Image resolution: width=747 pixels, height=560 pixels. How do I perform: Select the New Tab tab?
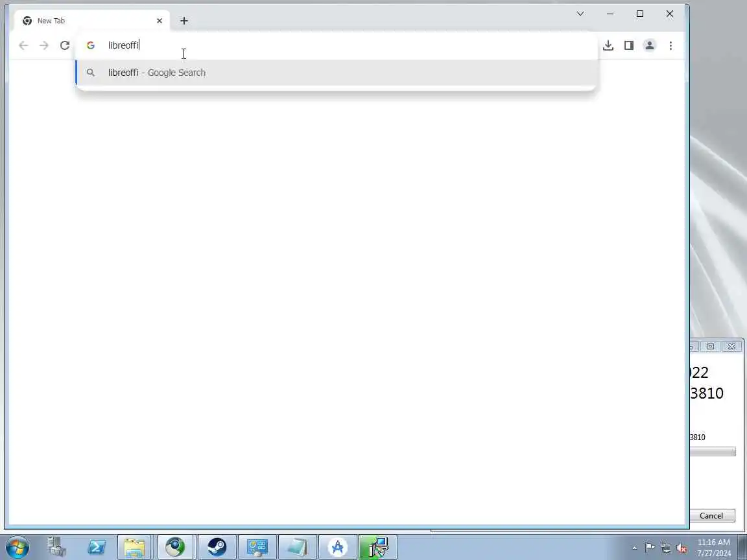click(x=91, y=21)
